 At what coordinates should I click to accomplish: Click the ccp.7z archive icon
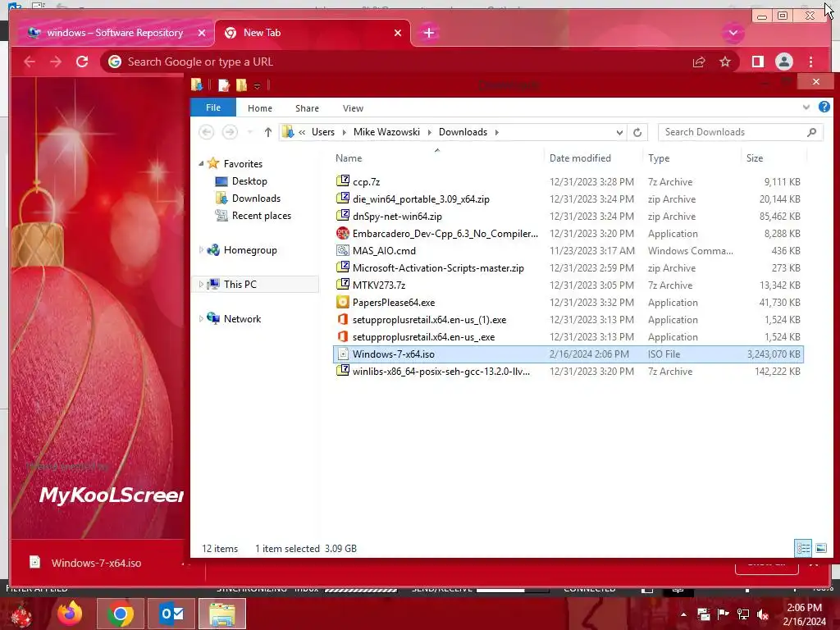(343, 181)
